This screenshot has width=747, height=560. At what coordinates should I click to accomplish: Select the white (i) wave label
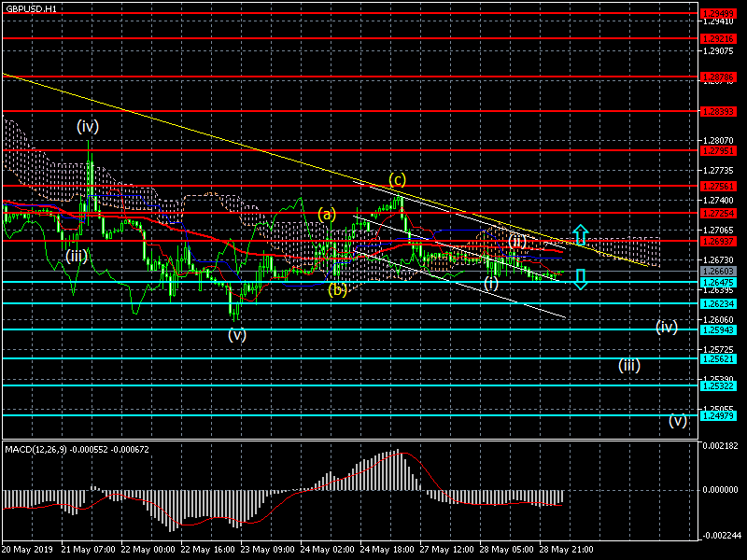(491, 282)
